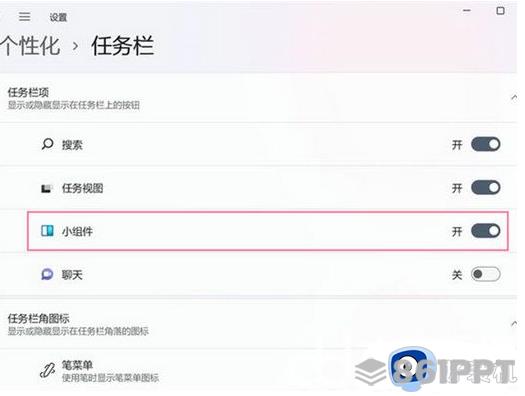
Task: Click the 设置 window title
Action: click(58, 17)
